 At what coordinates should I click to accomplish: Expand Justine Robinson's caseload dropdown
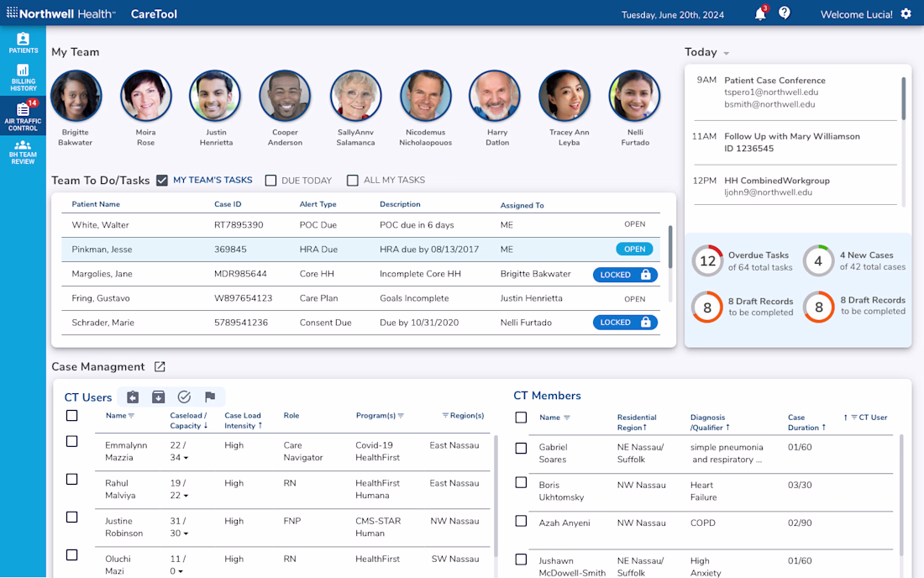click(x=186, y=533)
